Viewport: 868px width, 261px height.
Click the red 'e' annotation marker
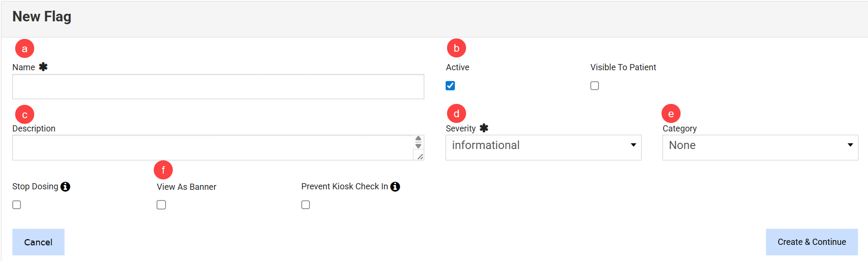[x=671, y=113]
